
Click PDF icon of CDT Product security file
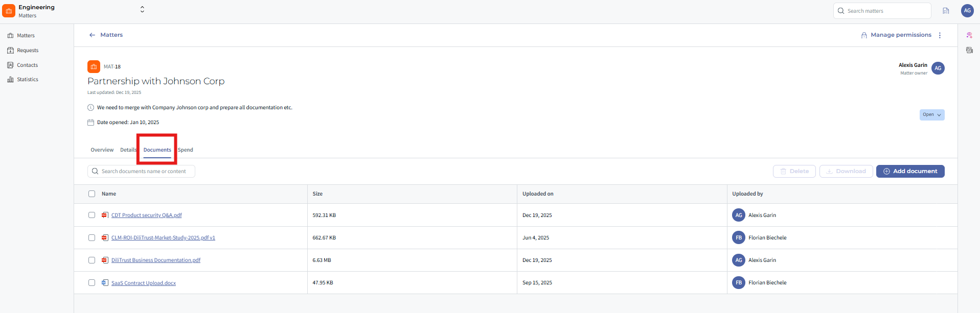pos(105,215)
